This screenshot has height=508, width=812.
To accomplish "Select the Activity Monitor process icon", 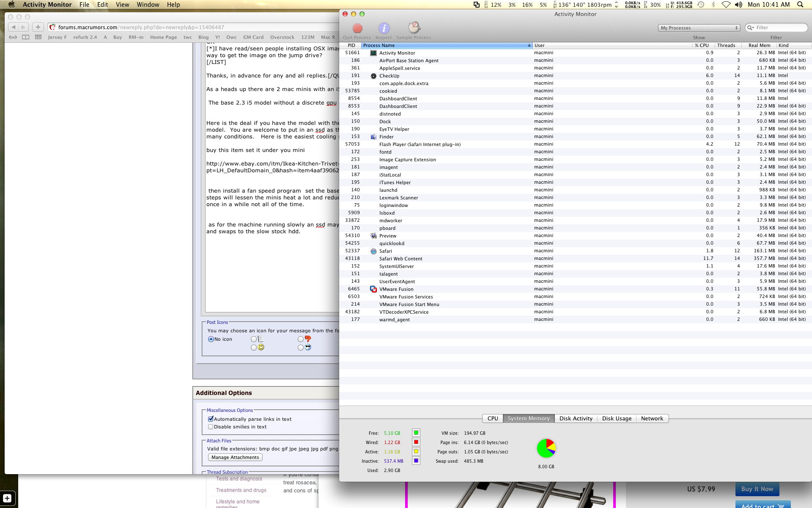I will coord(373,53).
